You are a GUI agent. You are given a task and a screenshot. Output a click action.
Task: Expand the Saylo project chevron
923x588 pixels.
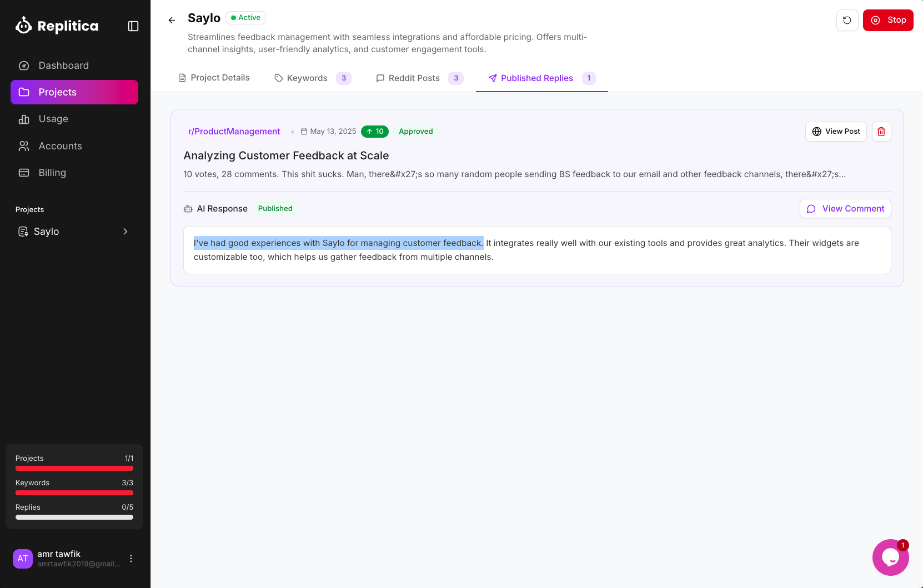tap(125, 232)
